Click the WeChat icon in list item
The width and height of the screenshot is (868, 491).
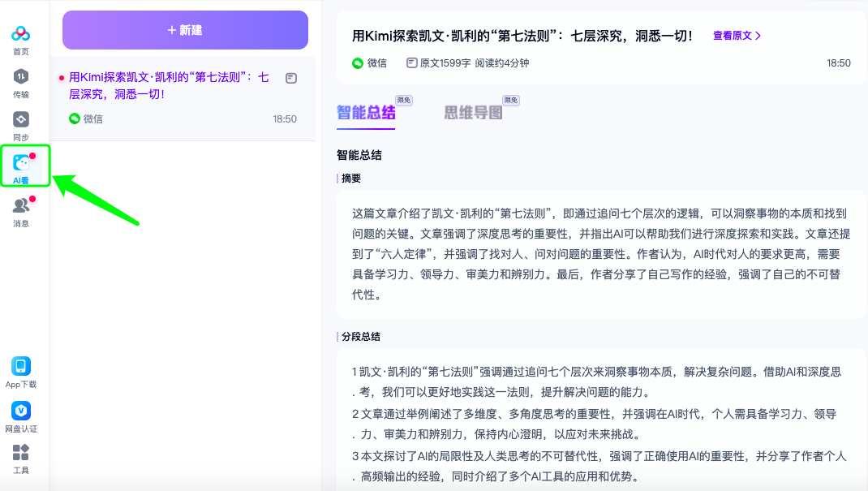pos(74,118)
